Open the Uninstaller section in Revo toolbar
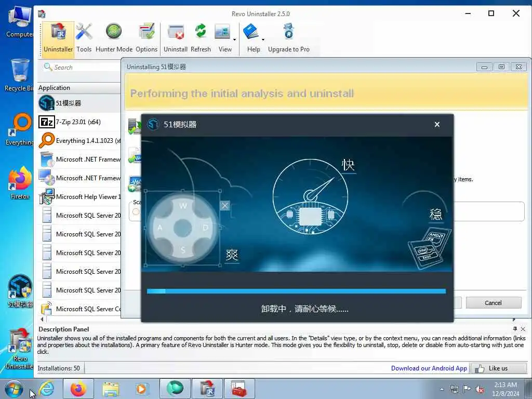 pyautogui.click(x=58, y=37)
